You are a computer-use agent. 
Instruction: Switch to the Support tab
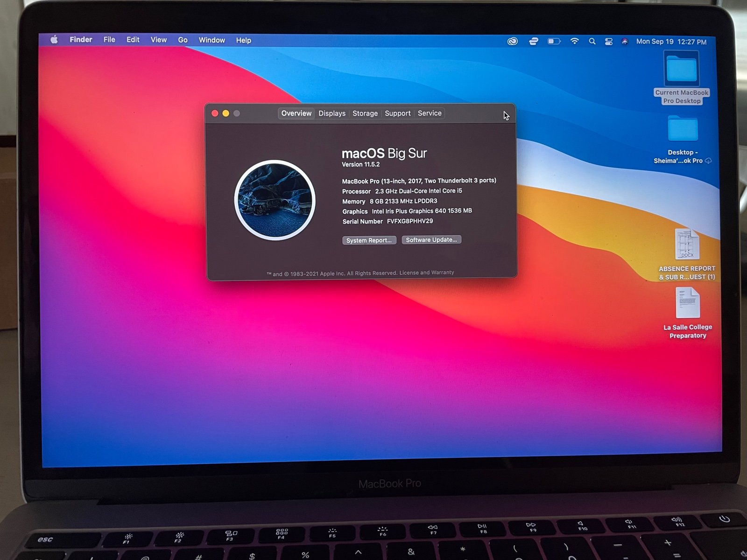click(x=398, y=113)
